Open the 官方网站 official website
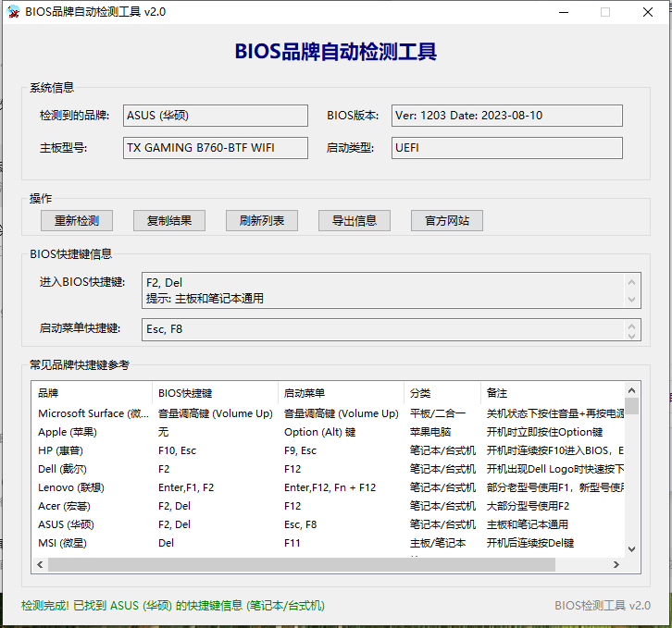 [x=447, y=220]
